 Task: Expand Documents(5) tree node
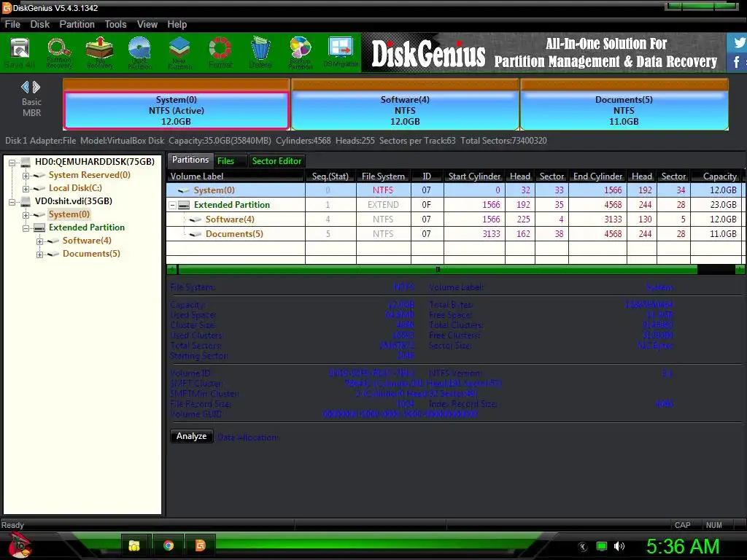[x=39, y=254]
